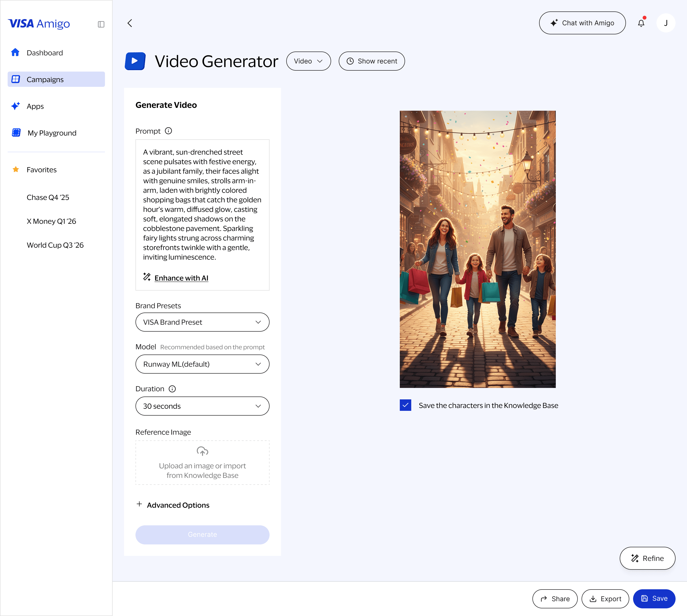Viewport: 687px width, 616px height.
Task: Collapse the sidebar panel icon
Action: click(101, 24)
